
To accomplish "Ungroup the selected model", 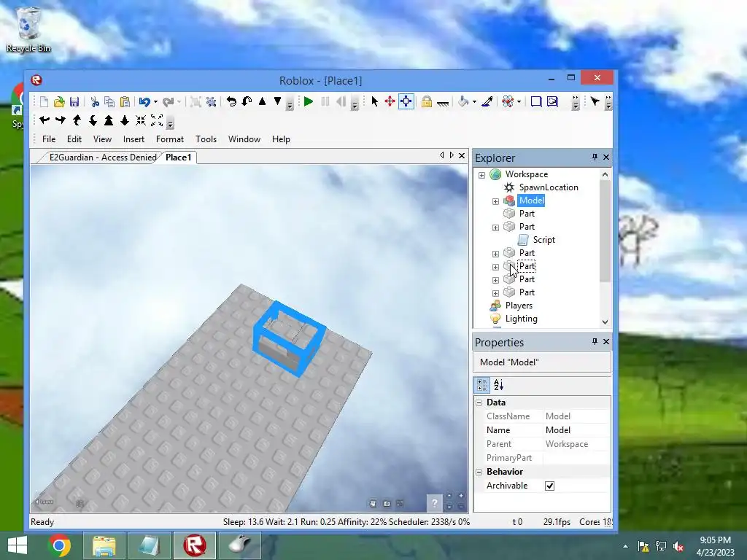I will click(x=211, y=101).
